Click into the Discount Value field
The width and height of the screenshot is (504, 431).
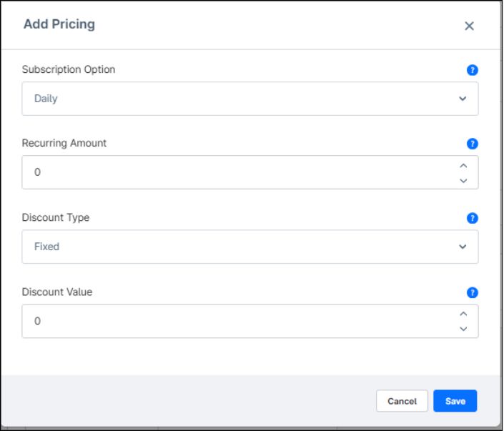(x=236, y=322)
